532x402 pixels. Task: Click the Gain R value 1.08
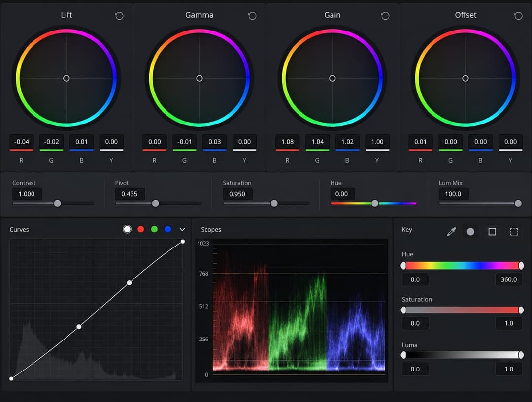pos(287,142)
